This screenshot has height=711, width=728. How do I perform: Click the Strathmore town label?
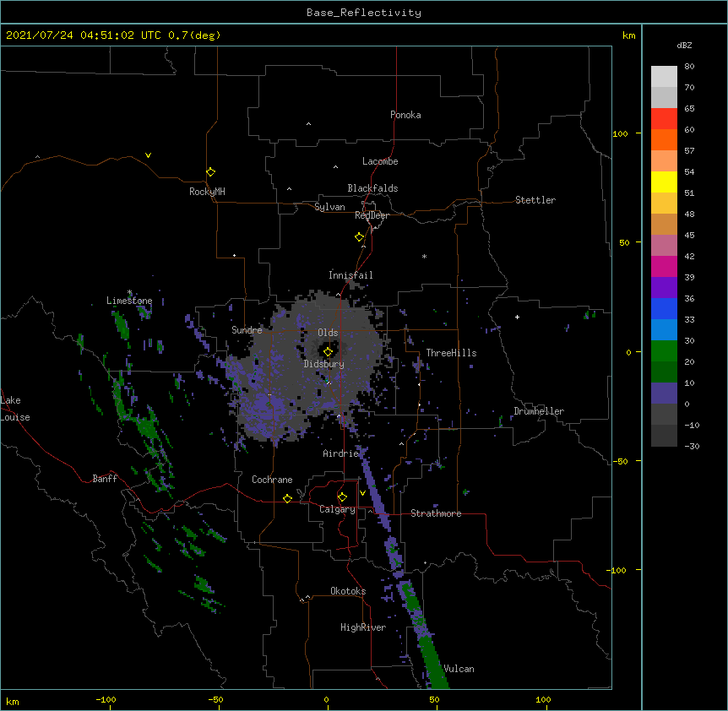point(436,513)
